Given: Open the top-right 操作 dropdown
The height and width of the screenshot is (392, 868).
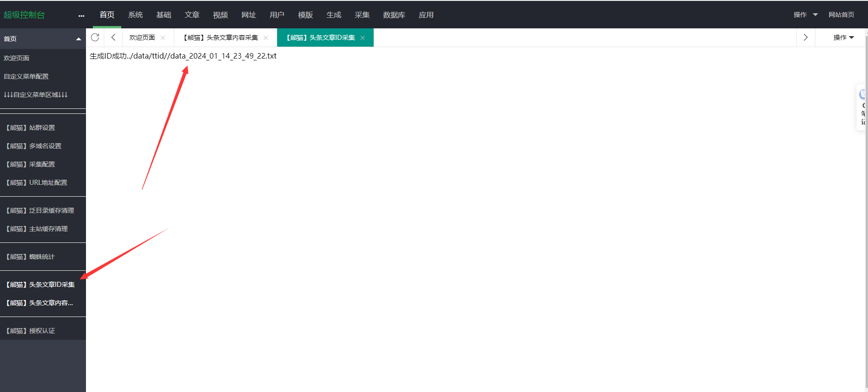Looking at the screenshot, I should coord(805,15).
